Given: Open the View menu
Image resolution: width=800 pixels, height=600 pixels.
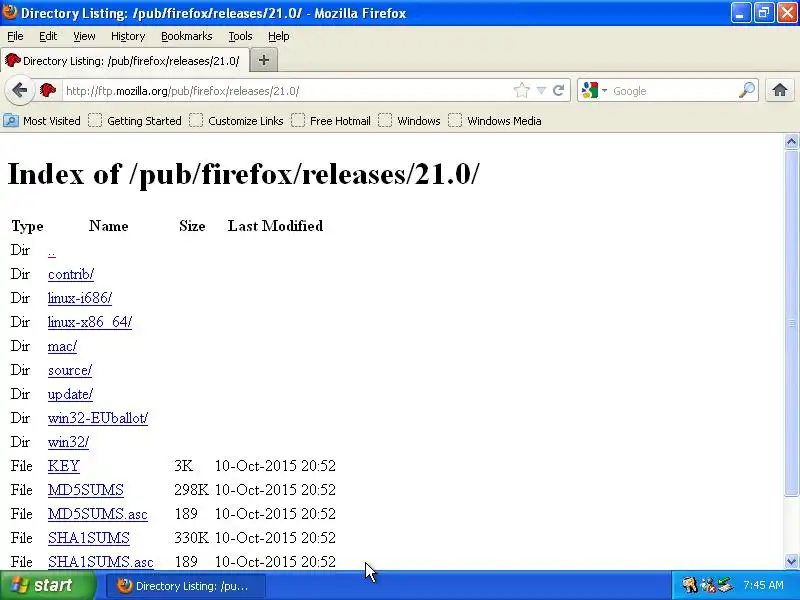Looking at the screenshot, I should pos(84,36).
